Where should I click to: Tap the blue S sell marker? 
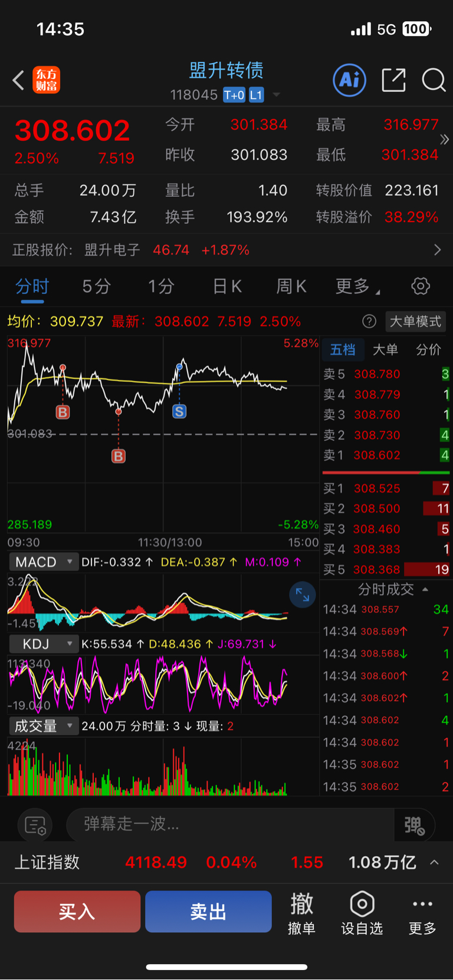tap(179, 411)
